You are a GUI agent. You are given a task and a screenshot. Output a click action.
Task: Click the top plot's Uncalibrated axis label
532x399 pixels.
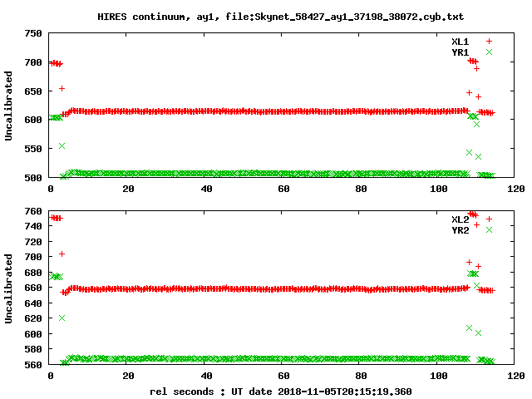pos(8,106)
